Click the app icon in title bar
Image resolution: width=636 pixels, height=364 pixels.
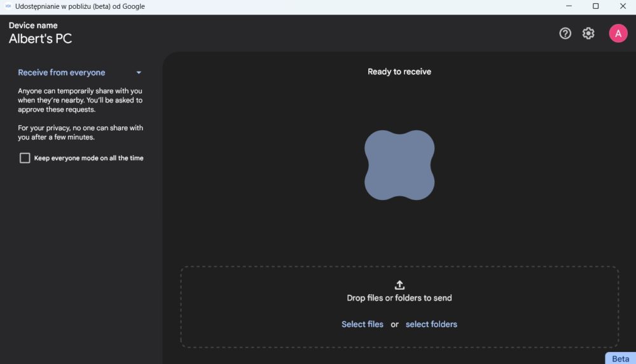pyautogui.click(x=8, y=6)
